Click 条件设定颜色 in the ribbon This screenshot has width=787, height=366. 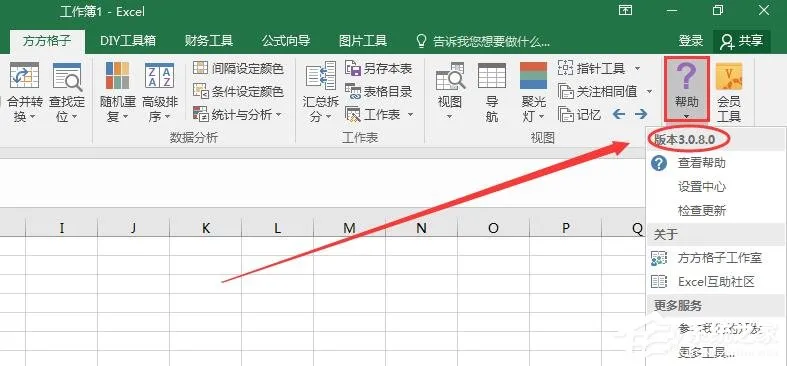point(238,91)
